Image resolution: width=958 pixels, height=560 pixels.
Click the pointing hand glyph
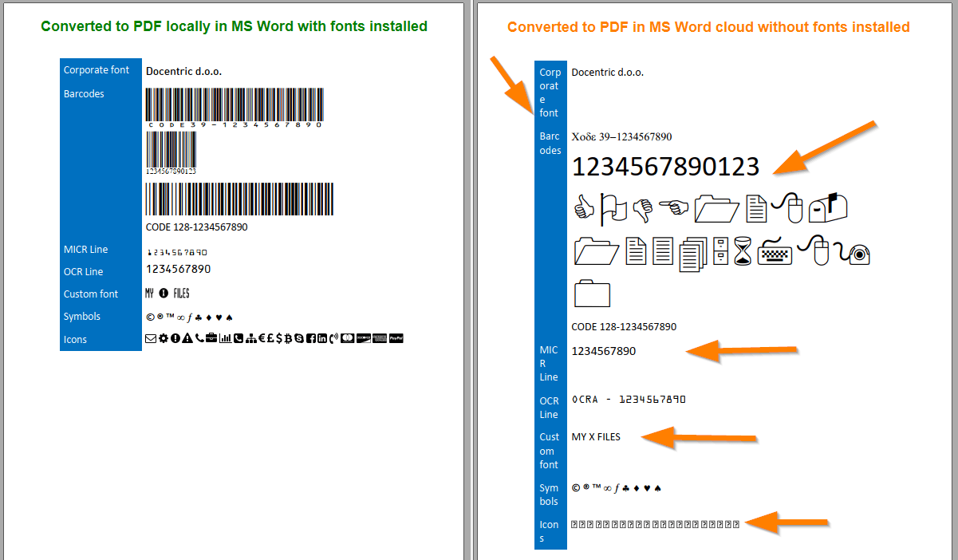[674, 208]
